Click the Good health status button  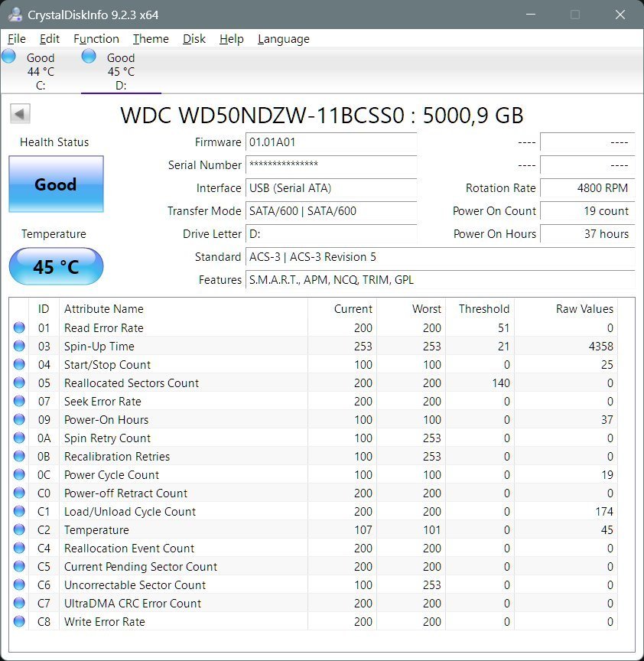pyautogui.click(x=56, y=184)
